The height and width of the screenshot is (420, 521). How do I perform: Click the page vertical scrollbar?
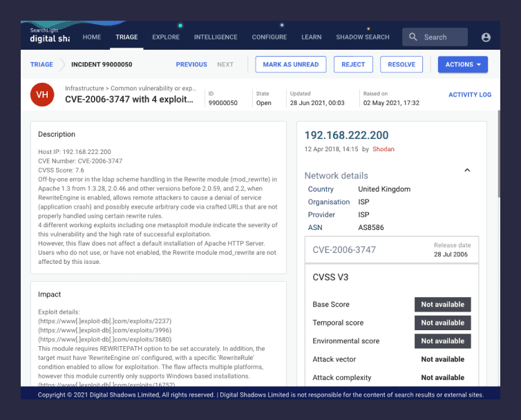pos(499,154)
